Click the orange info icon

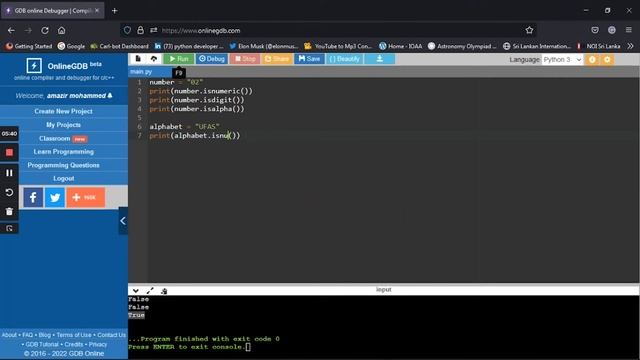(592, 60)
